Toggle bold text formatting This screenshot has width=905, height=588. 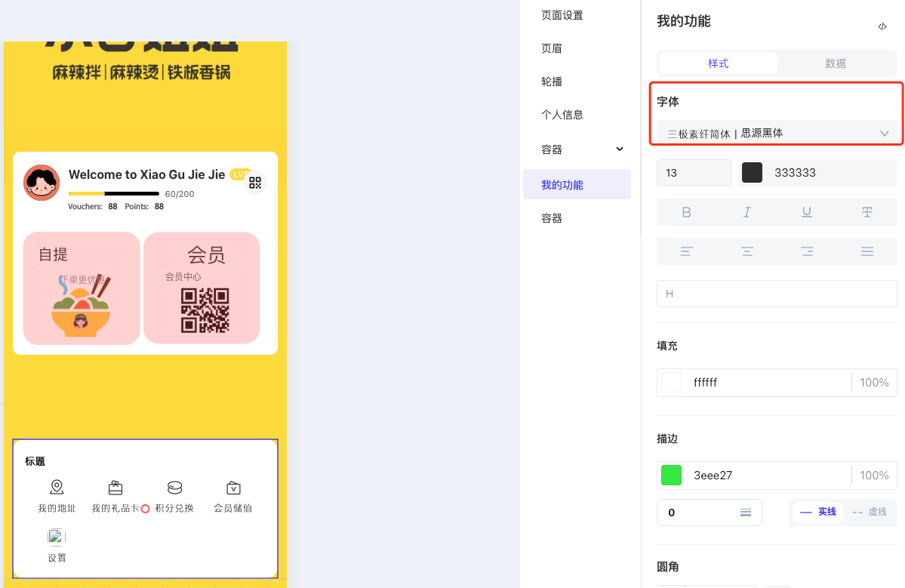point(686,212)
